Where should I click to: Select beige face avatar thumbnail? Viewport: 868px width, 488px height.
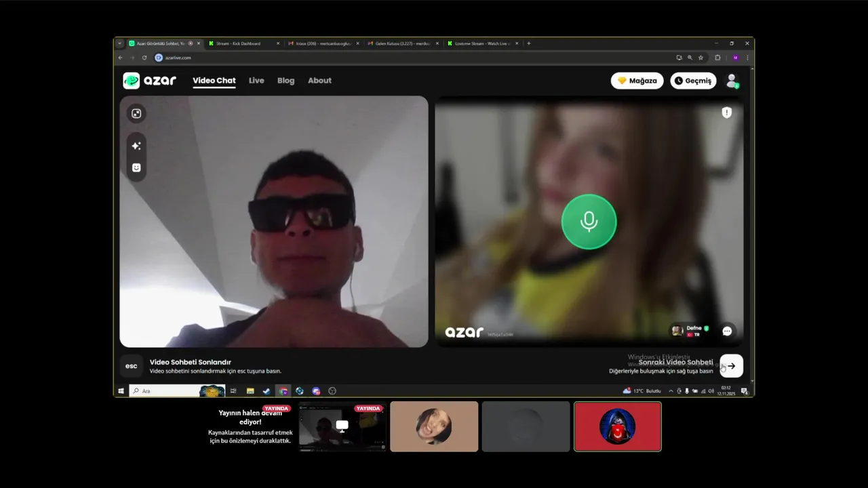point(434,426)
